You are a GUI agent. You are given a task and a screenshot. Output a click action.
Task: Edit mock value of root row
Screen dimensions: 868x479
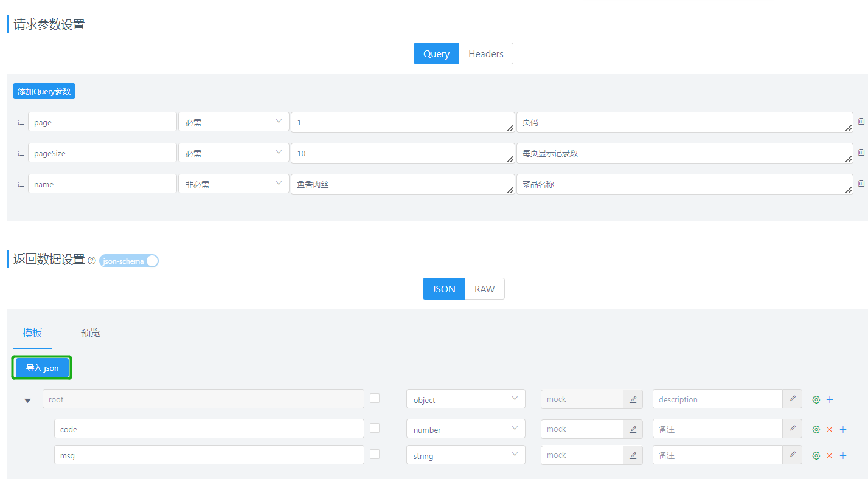point(633,399)
